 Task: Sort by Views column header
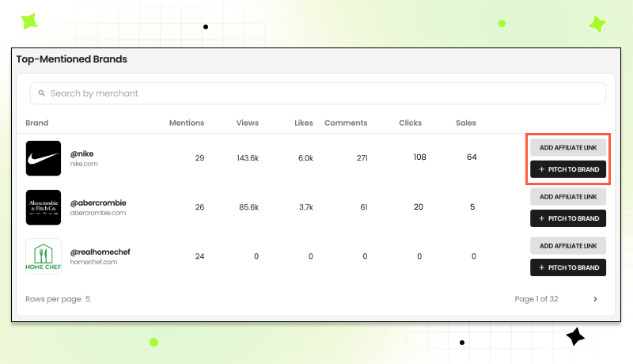click(x=247, y=123)
